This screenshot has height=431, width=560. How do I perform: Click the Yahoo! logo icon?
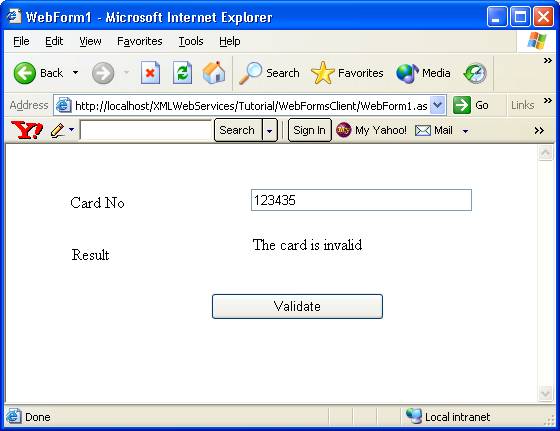coord(27,130)
